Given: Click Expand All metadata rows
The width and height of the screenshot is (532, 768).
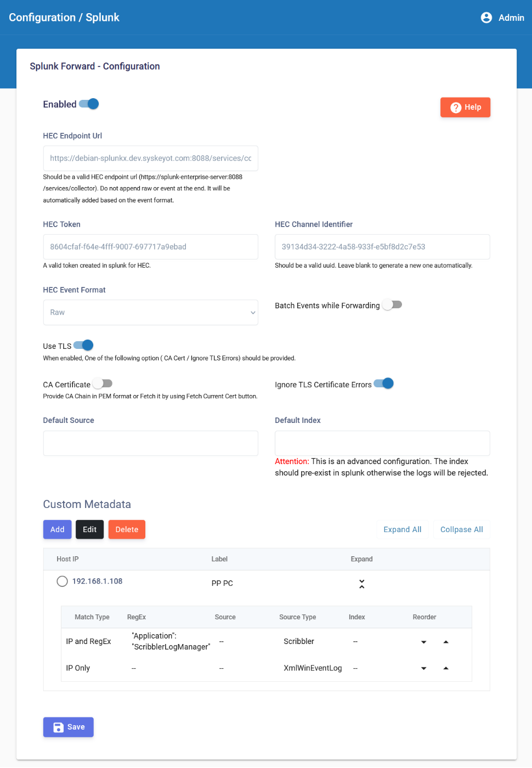Looking at the screenshot, I should point(402,529).
